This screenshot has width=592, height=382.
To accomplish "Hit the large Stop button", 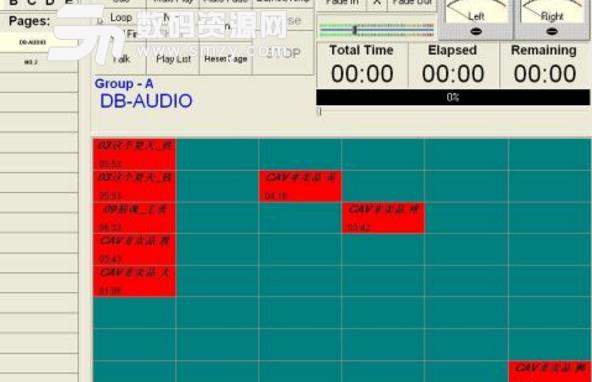I will [284, 53].
